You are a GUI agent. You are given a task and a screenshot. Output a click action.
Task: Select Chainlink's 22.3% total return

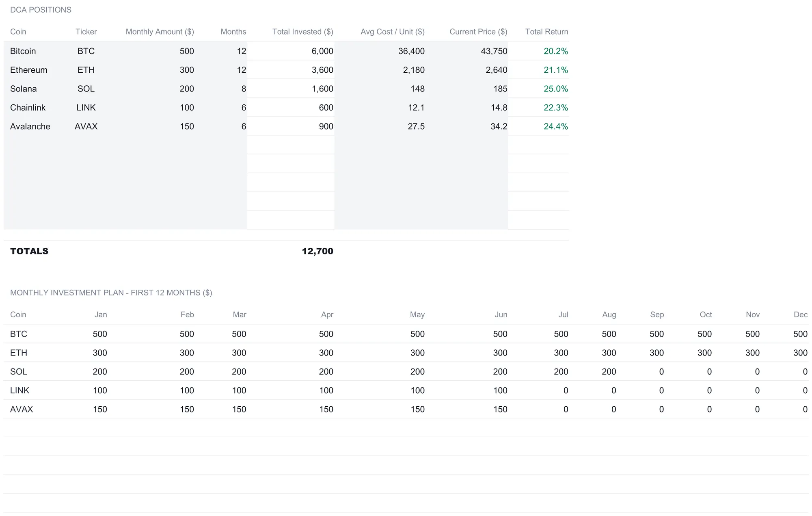[x=556, y=107]
